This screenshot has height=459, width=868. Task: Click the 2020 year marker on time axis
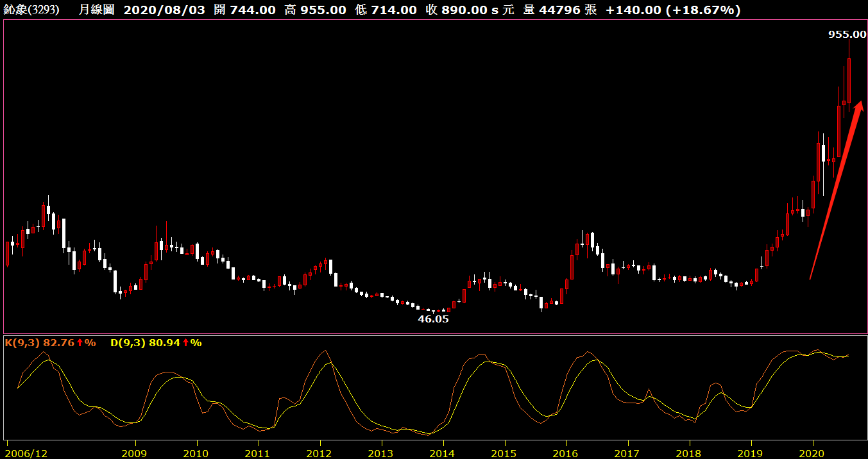click(812, 453)
